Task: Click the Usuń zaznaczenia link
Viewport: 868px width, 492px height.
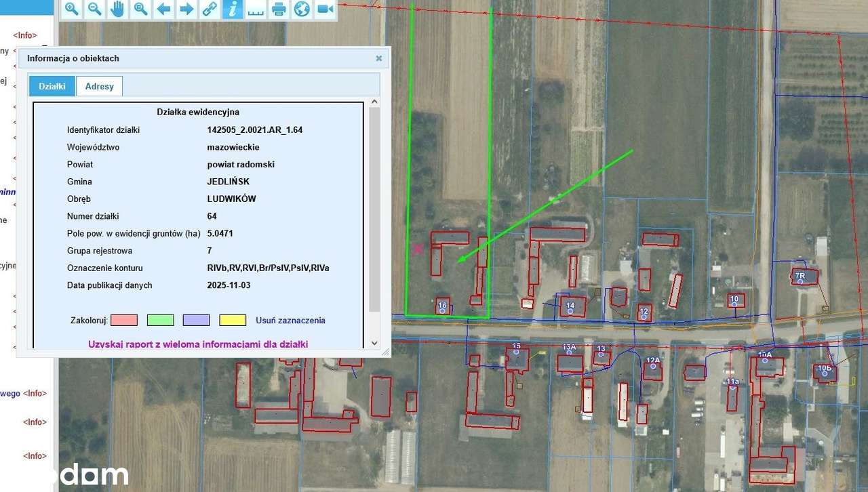Action: click(290, 320)
